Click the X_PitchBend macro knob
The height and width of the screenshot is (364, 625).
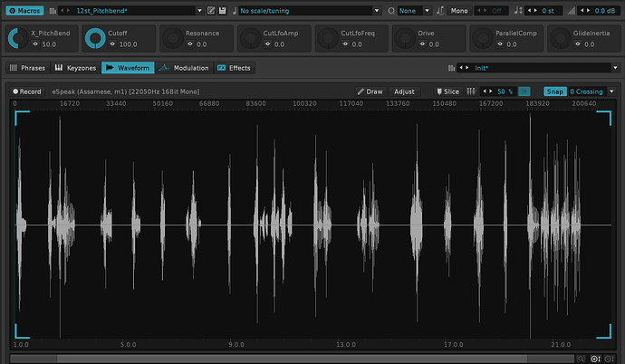tap(16, 38)
